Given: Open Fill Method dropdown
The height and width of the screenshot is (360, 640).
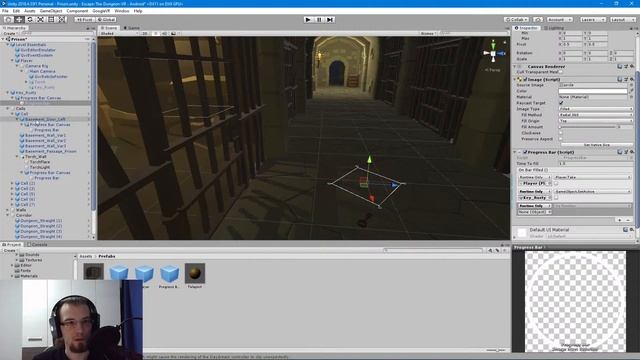Looking at the screenshot, I should [596, 115].
